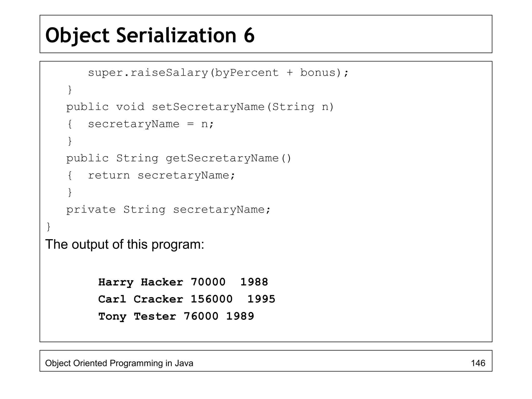The image size is (532, 399).
Task: Click the salary value 156000
Action: [211, 299]
